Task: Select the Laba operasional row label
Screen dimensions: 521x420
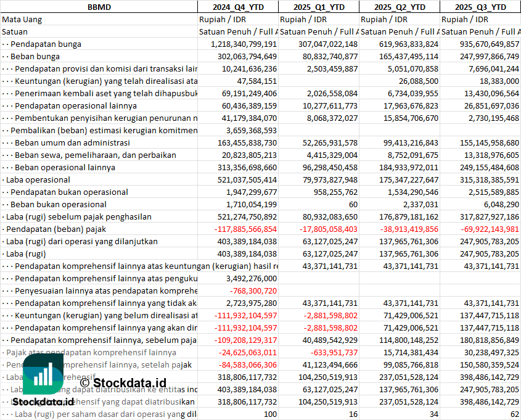Action: [x=38, y=179]
